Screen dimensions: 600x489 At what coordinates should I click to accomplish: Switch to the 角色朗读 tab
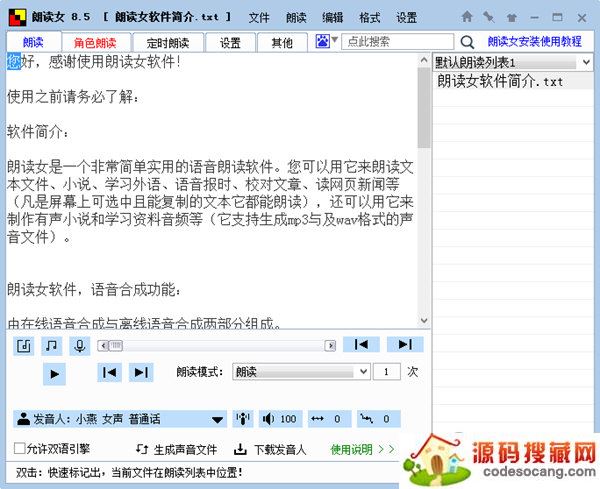point(96,42)
